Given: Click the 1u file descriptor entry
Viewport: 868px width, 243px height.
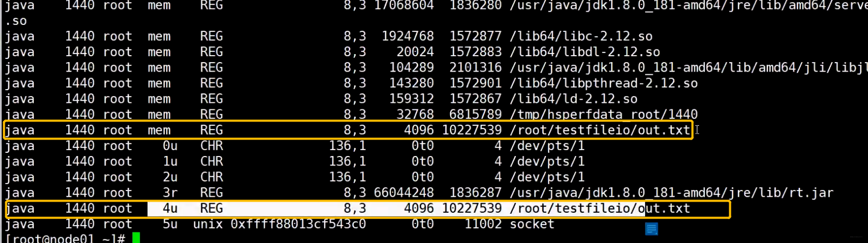Looking at the screenshot, I should (x=170, y=162).
